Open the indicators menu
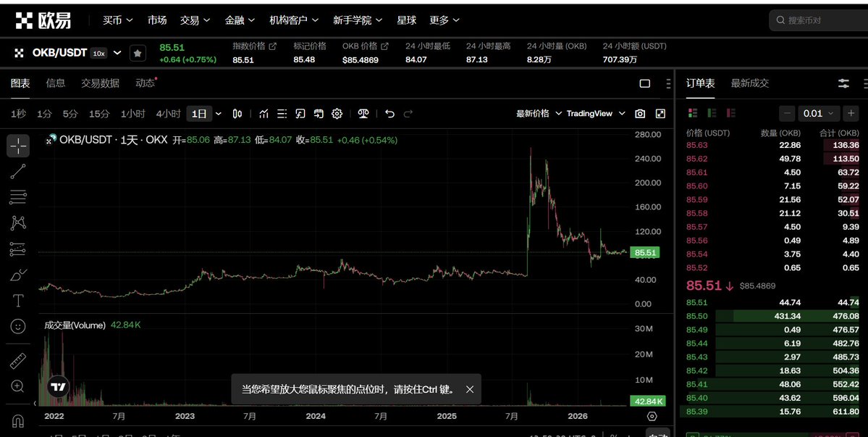The height and width of the screenshot is (437, 868). pyautogui.click(x=264, y=114)
